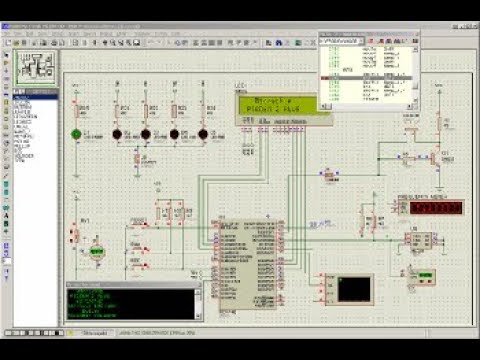The height and width of the screenshot is (360, 480).
Task: Click the LCD display component
Action: point(284,109)
